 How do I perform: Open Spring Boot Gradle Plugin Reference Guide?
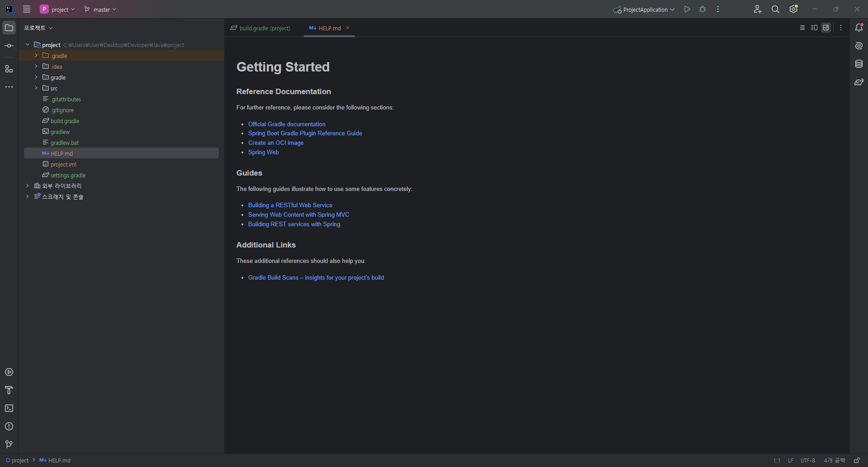[x=305, y=133]
